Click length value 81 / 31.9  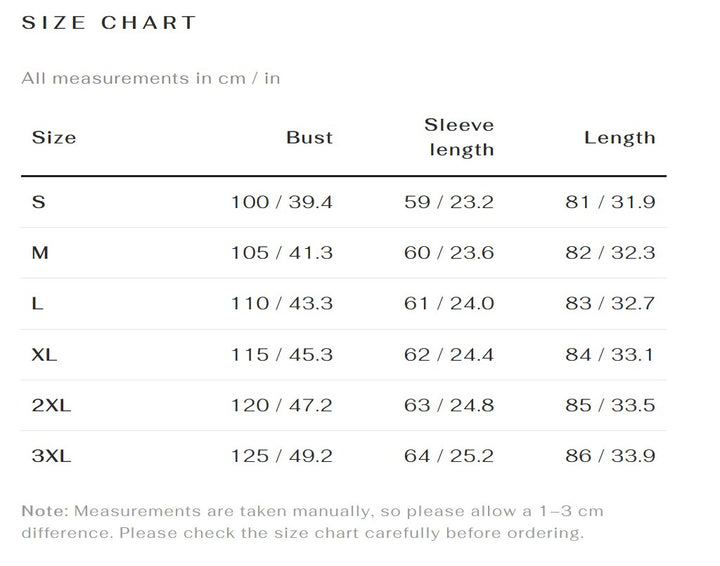click(610, 202)
